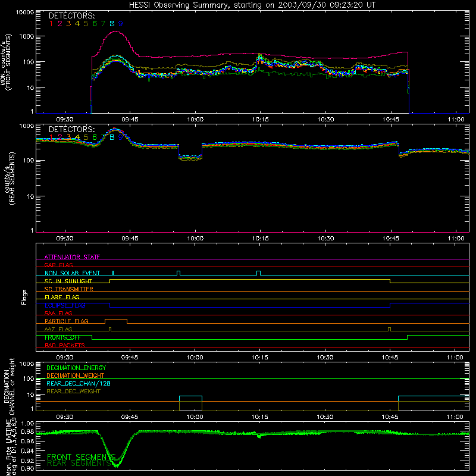Image resolution: width=476 pixels, height=476 pixels.
Task: Click the NON_SOLAR_EVENT flag label
Action: (x=72, y=273)
